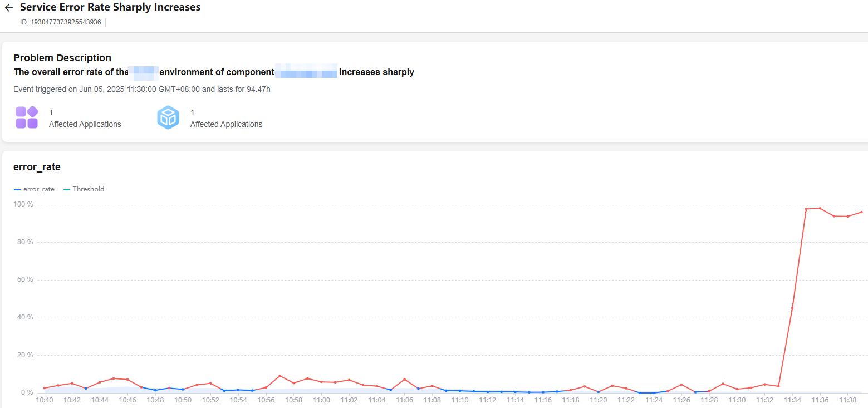Screen dimensions: 868x408
Task: Click the peak data point at 11:36
Action: pyautogui.click(x=820, y=208)
